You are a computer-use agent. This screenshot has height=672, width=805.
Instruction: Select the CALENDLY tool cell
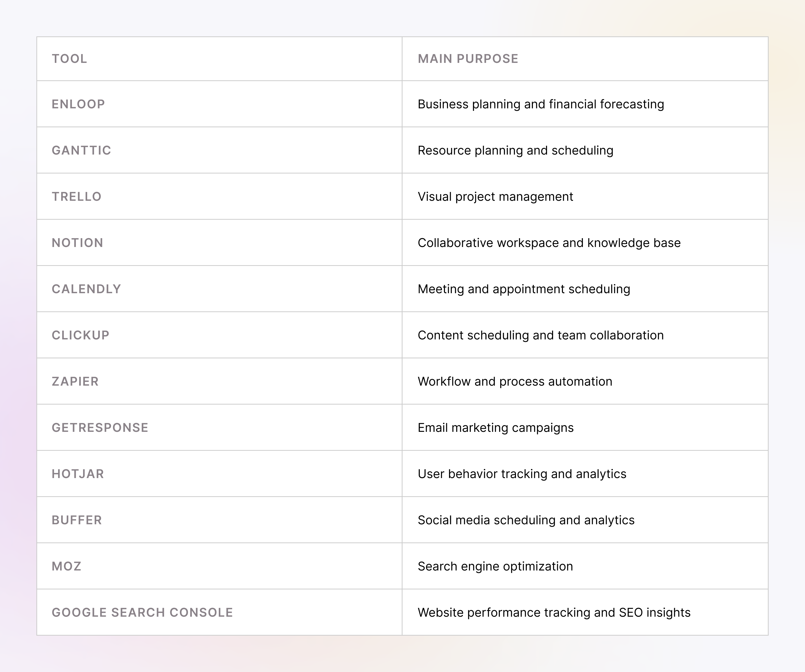(219, 289)
